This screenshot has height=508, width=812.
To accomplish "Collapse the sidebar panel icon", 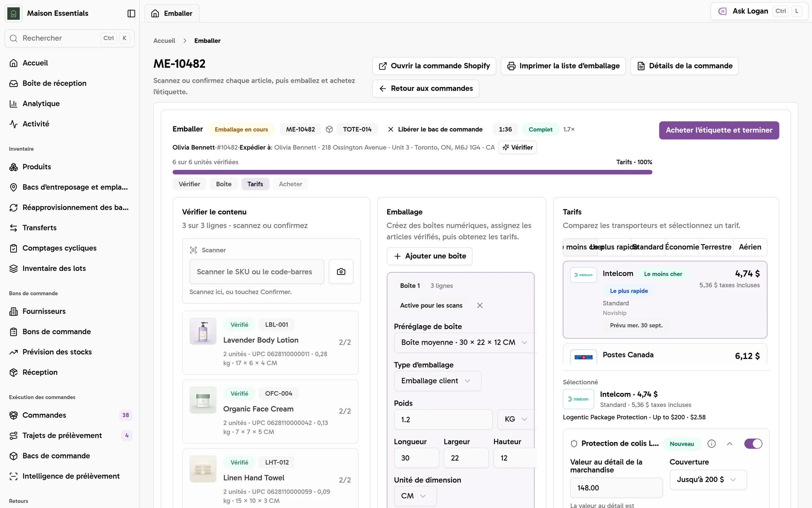I will coord(131,13).
